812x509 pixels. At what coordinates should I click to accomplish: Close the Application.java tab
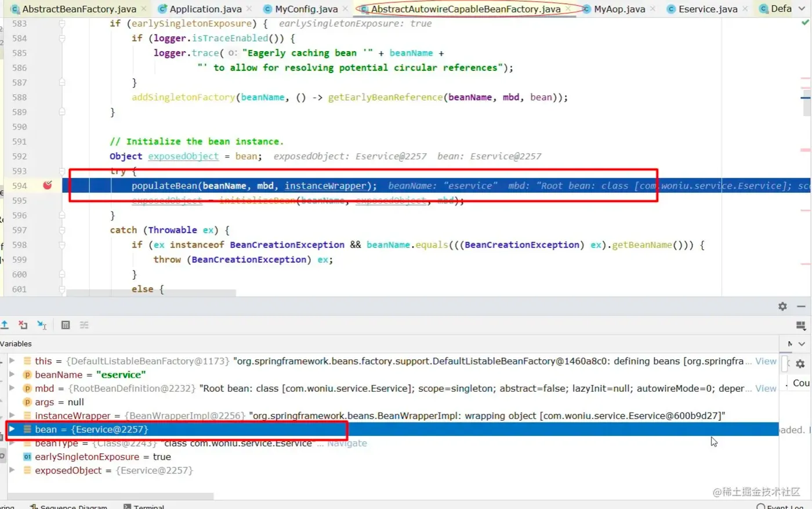(249, 9)
